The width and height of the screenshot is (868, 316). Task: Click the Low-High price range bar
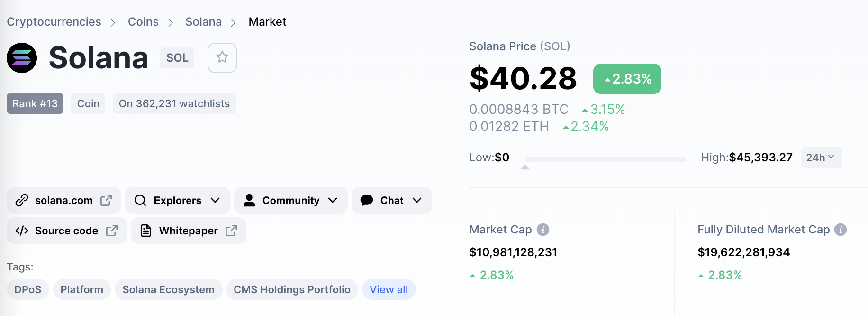point(605,159)
